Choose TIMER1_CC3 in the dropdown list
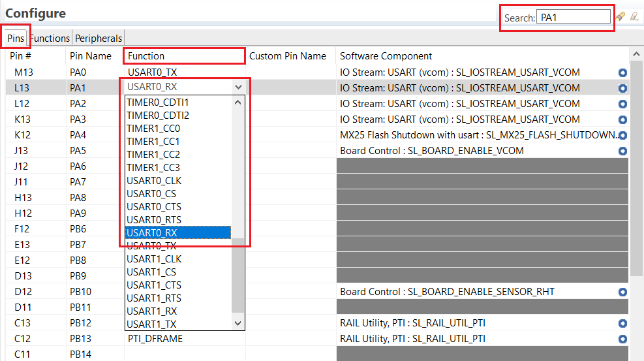Image resolution: width=644 pixels, height=361 pixels. 153,168
